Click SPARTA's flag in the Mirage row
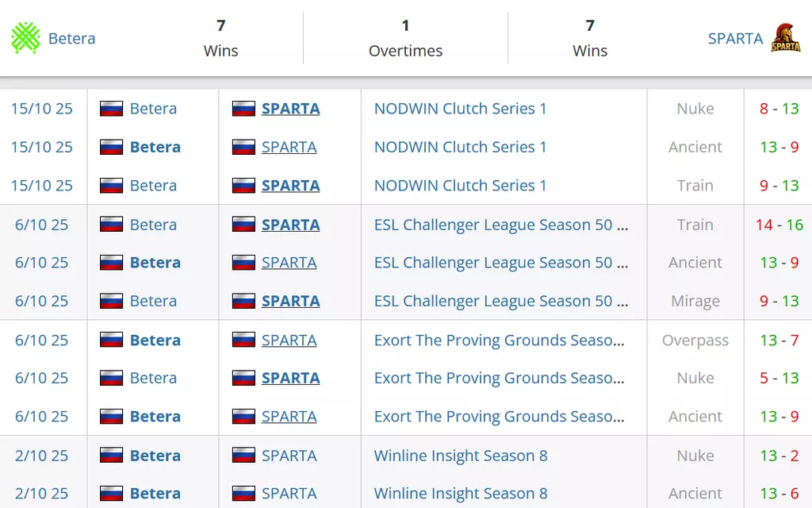812x508 pixels. pos(243,301)
